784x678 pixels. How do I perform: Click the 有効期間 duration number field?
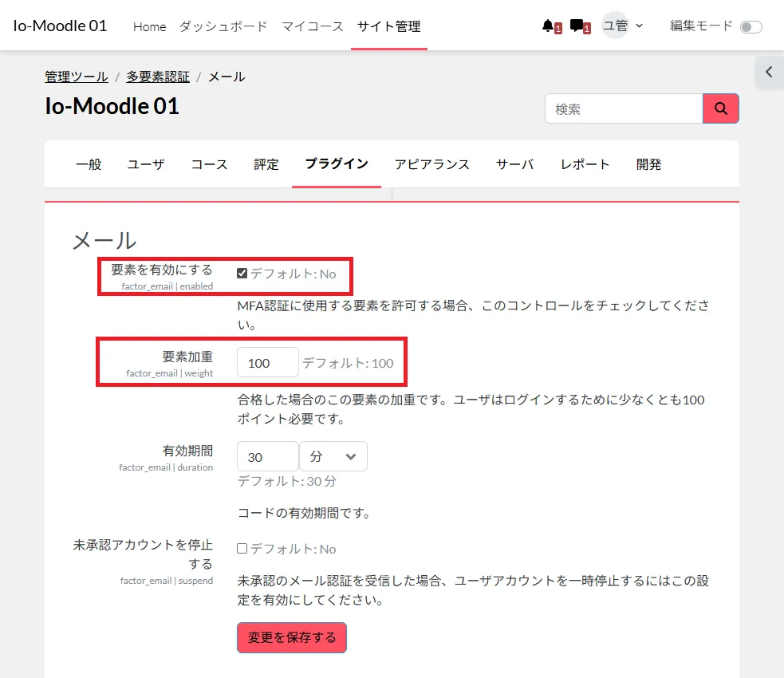[268, 456]
